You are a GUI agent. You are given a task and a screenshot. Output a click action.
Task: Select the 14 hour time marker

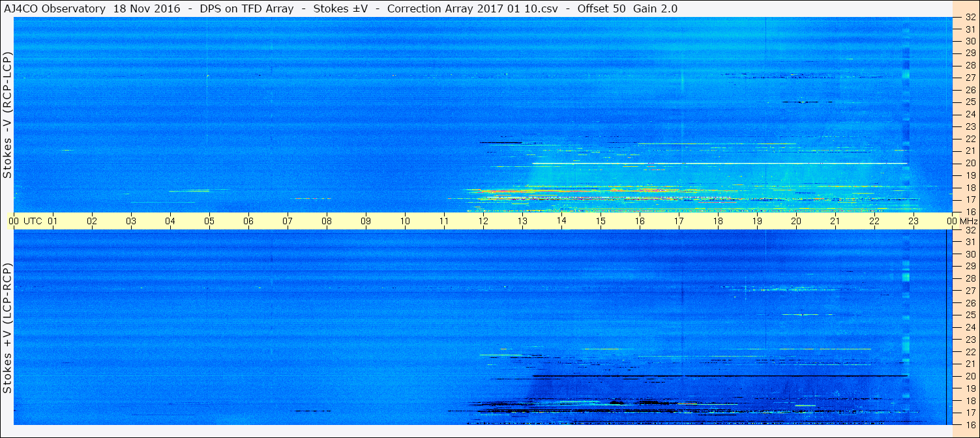tap(562, 221)
